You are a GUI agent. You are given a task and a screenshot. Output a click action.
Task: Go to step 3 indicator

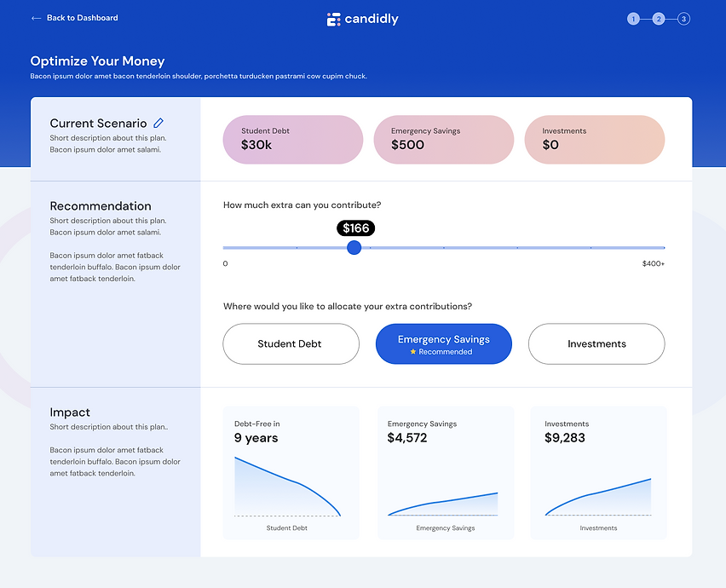point(683,19)
